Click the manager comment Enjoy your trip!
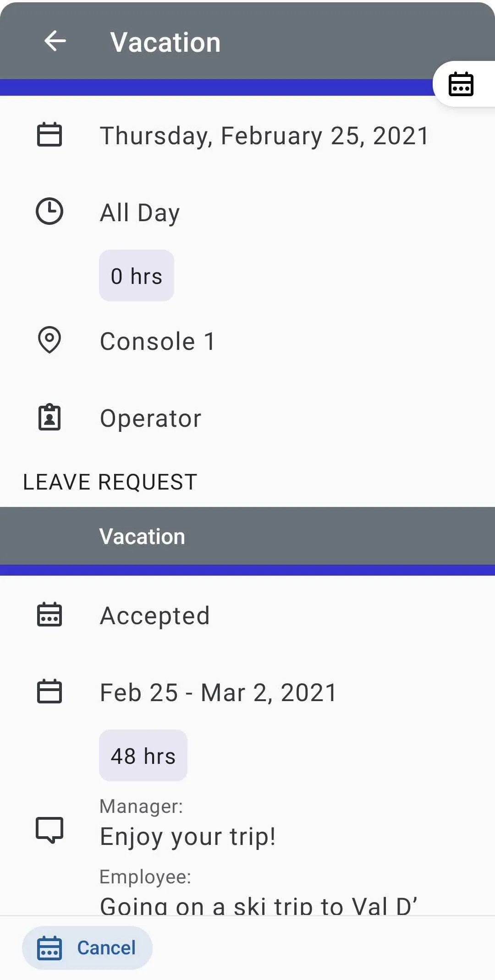Screen dimensions: 495x980 188,837
